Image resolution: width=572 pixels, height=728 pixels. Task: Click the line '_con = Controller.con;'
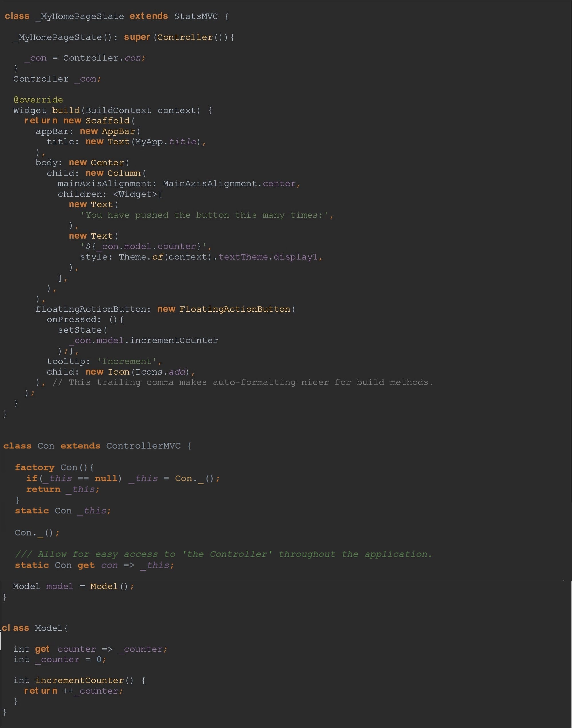[85, 58]
